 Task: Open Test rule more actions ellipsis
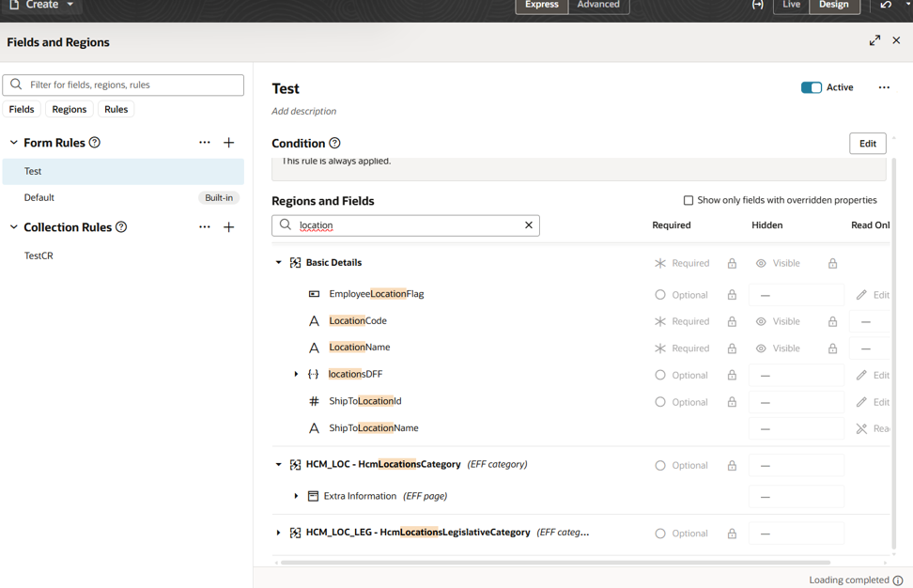click(x=884, y=87)
